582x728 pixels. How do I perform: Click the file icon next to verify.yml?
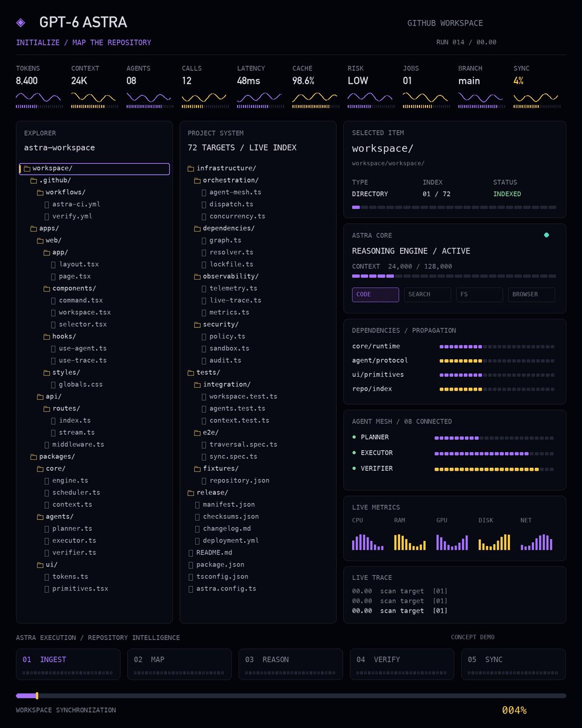[x=47, y=217]
